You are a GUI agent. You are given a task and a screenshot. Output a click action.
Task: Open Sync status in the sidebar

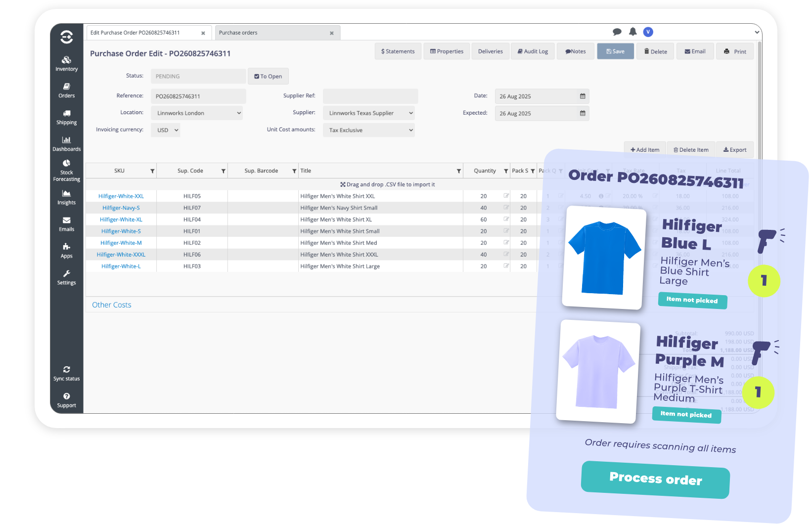tap(66, 373)
